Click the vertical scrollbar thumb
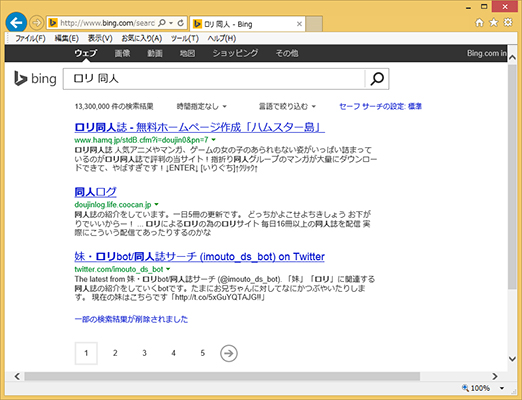522x400 pixels. 512,176
